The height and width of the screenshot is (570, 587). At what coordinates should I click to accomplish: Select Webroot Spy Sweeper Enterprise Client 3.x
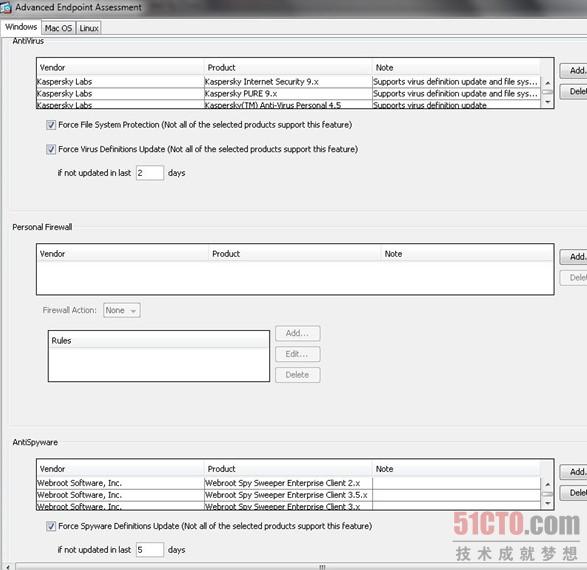coord(288,506)
